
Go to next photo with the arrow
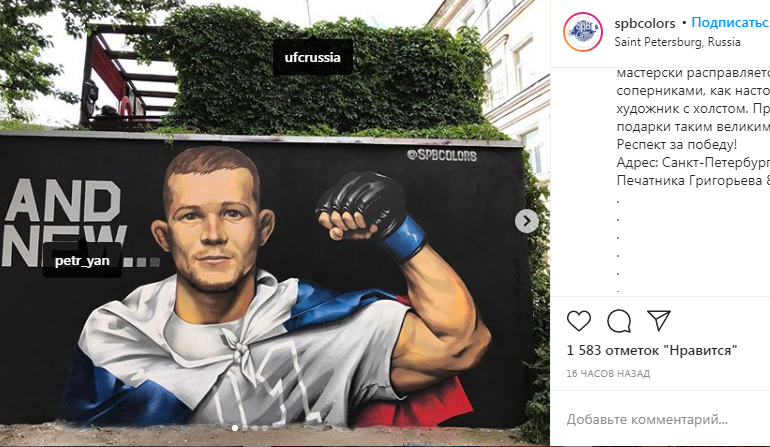[526, 221]
